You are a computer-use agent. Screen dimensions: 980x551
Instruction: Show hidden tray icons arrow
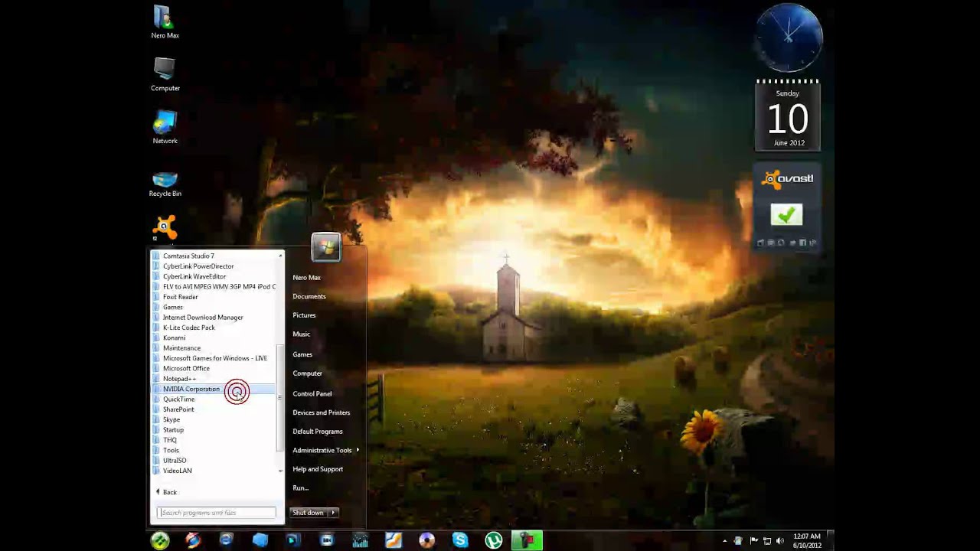pos(725,541)
